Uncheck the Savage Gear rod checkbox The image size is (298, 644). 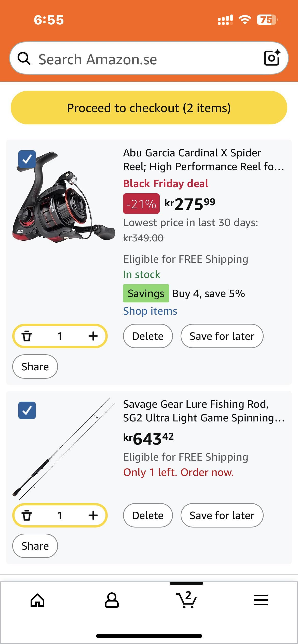(27, 410)
